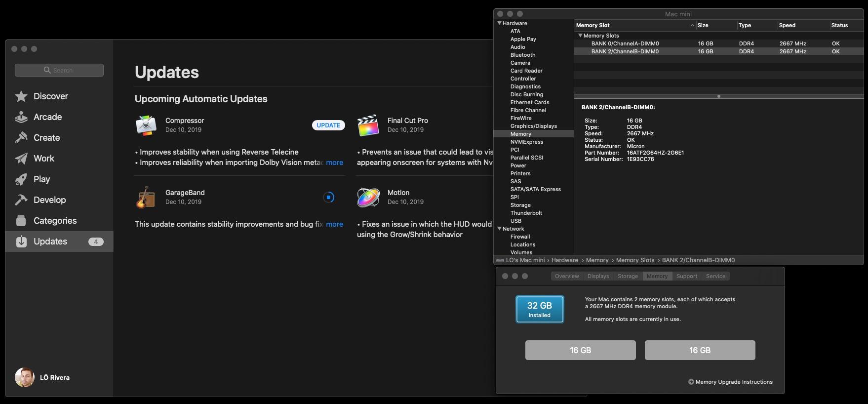Open the Motion app icon
This screenshot has width=868, height=404.
[368, 198]
